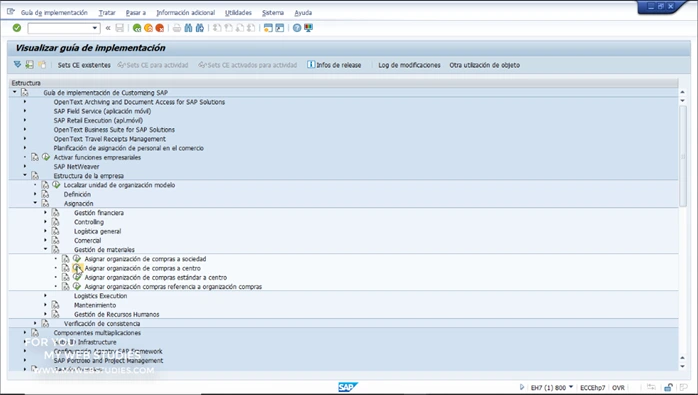Expand the Controlling node
This screenshot has height=395, width=698.
tap(45, 222)
